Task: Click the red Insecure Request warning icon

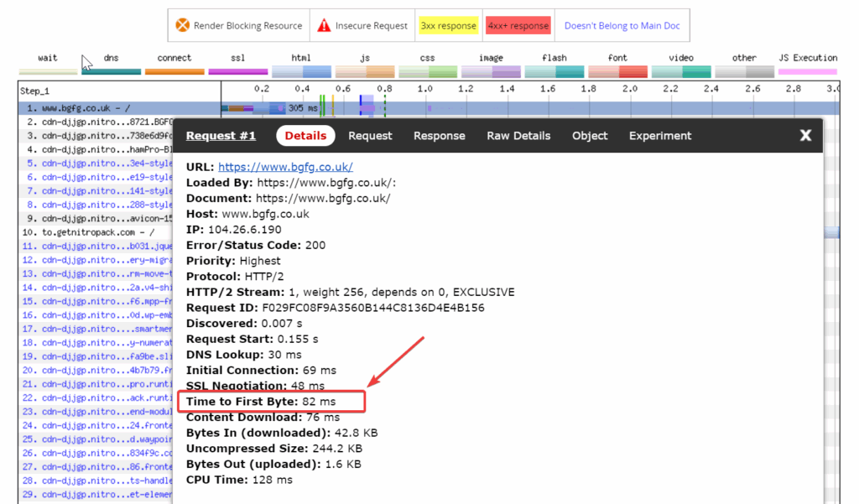Action: (x=324, y=26)
